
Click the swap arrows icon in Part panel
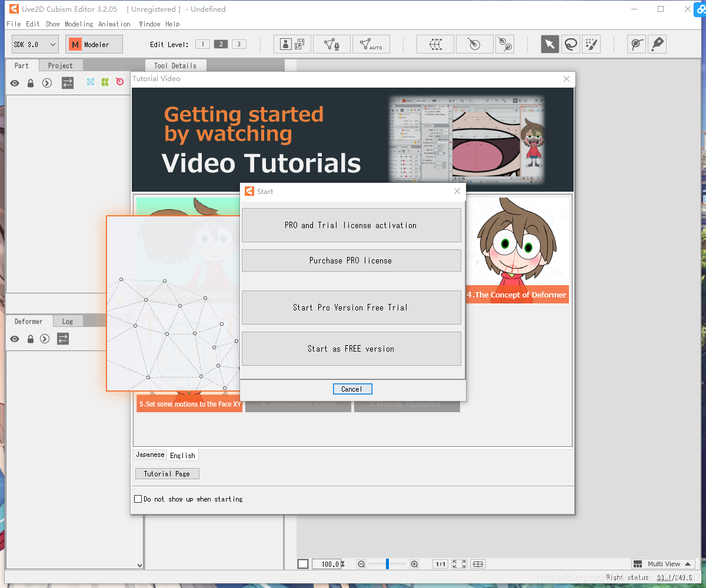pos(68,83)
